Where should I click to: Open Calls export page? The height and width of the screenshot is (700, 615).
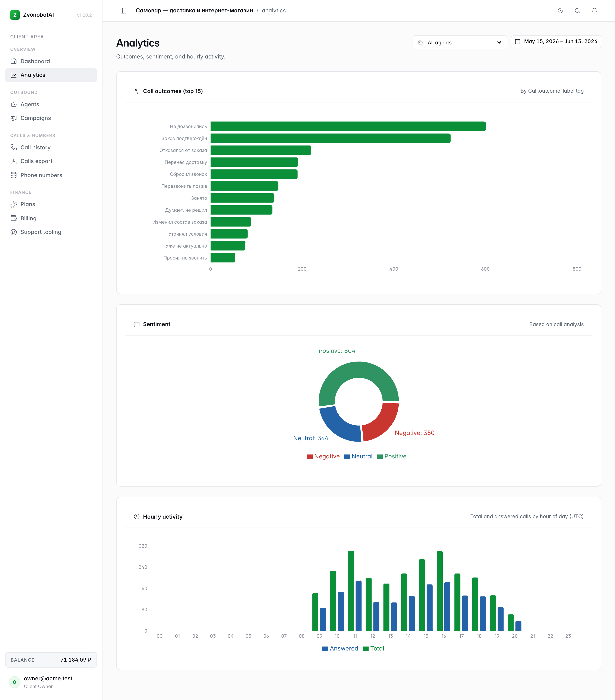coord(51,161)
